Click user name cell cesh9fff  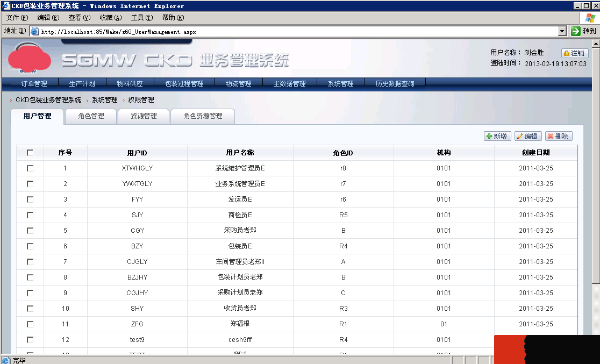point(240,340)
